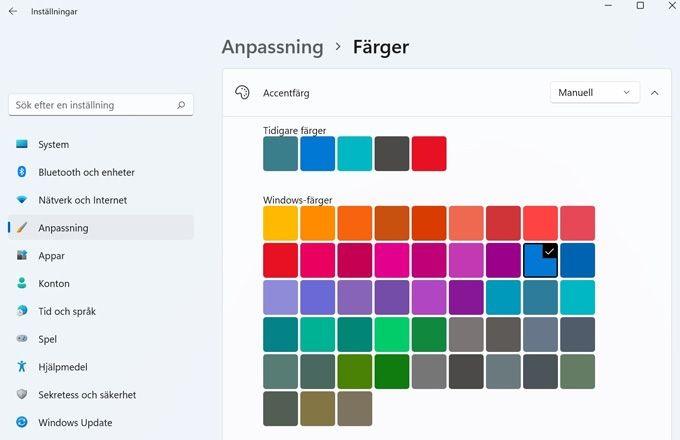The width and height of the screenshot is (680, 440).
Task: Select Anpassning in sidebar
Action: [101, 228]
